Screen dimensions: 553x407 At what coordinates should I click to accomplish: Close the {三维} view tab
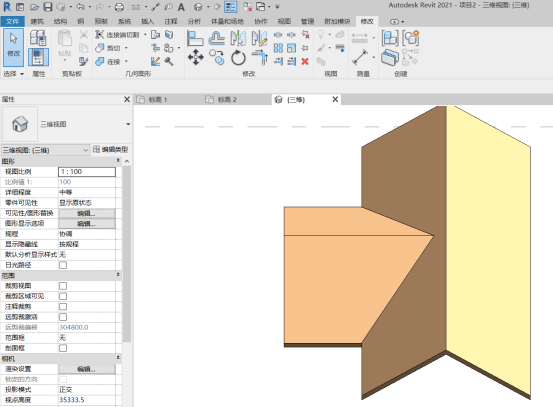tap(335, 99)
